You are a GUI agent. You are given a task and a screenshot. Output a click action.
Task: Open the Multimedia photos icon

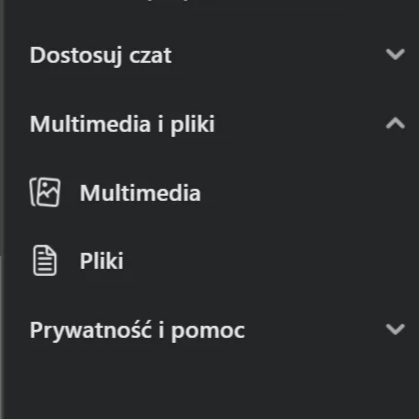tap(45, 192)
